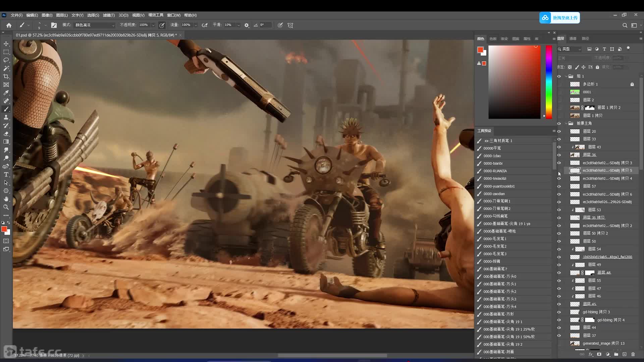This screenshot has width=644, height=362.
Task: Open opacity 不透明度 dropdown arrow
Action: 153,25
